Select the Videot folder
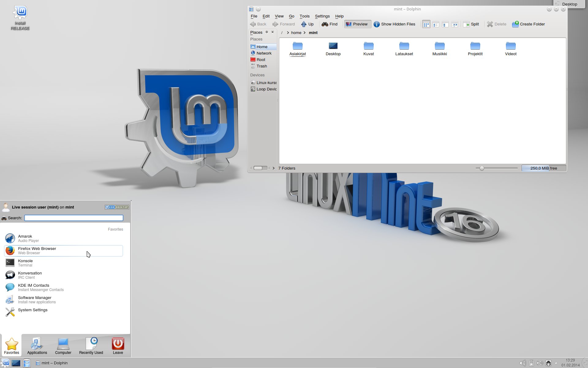The image size is (588, 368). (x=511, y=49)
